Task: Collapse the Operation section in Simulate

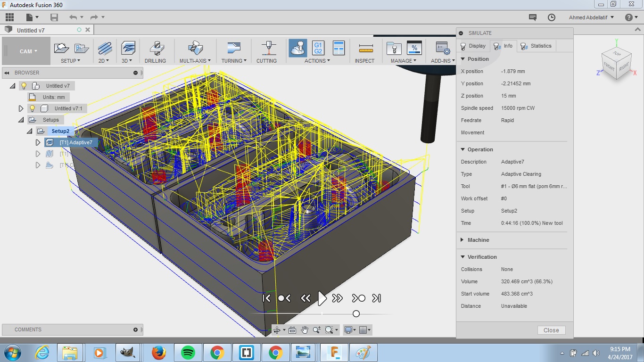Action: point(463,149)
